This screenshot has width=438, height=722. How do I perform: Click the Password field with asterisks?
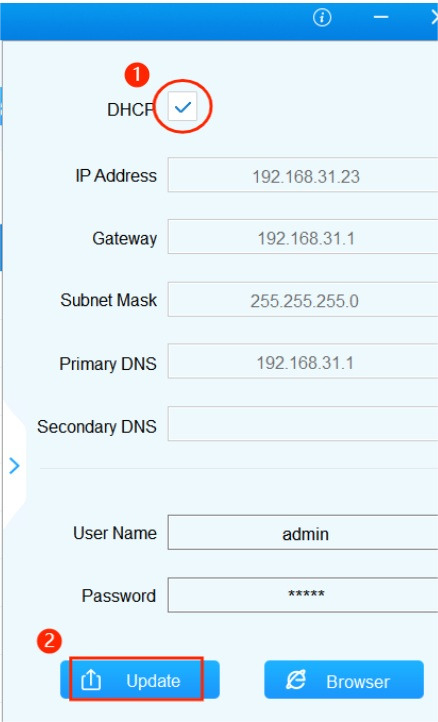[x=303, y=595]
